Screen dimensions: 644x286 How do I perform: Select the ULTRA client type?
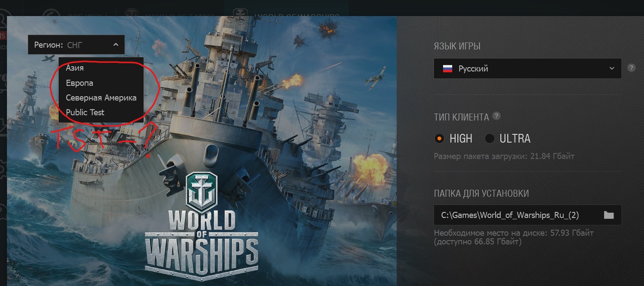[507, 139]
